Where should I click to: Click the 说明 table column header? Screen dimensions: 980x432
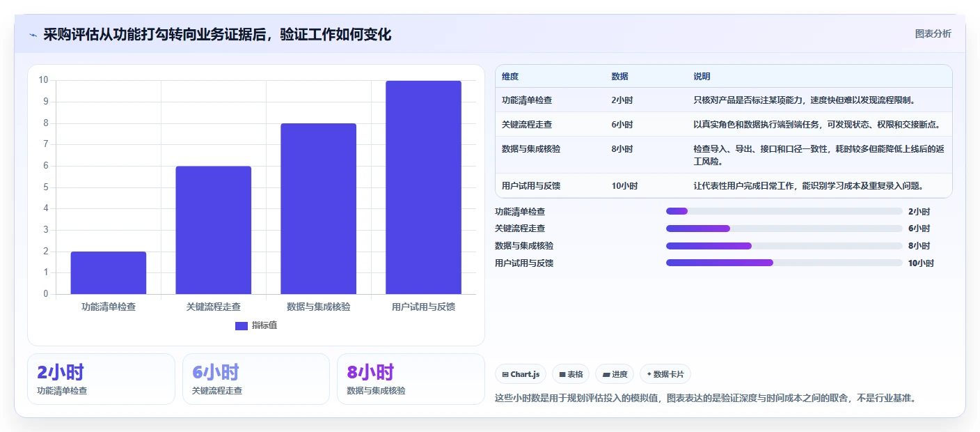[x=702, y=77]
